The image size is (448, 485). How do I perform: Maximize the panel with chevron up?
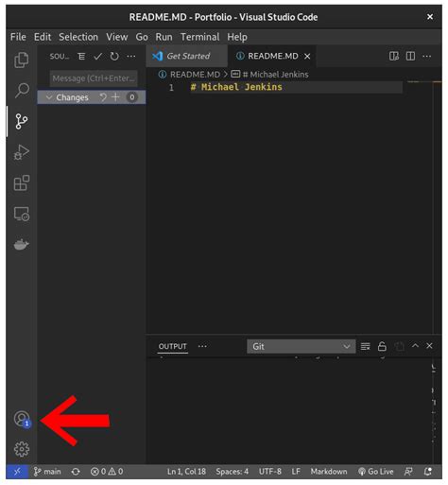pyautogui.click(x=415, y=346)
